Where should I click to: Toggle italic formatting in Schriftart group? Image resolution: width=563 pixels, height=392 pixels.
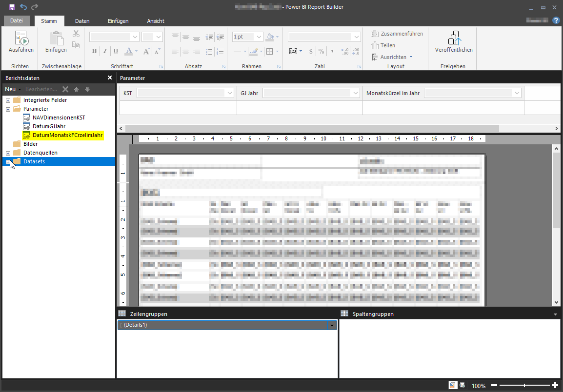[x=105, y=51]
